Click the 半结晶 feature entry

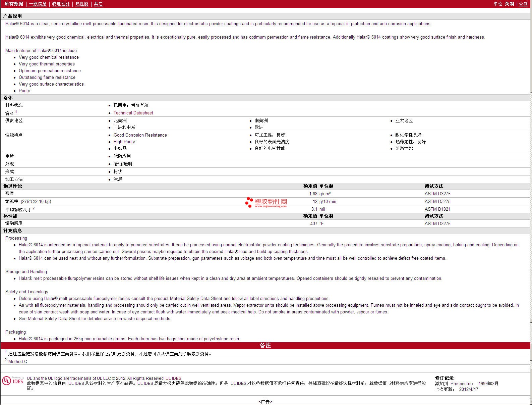120,148
